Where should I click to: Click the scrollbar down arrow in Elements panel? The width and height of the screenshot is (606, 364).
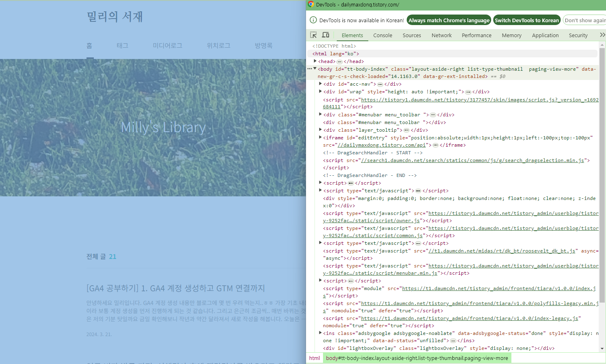(x=602, y=348)
